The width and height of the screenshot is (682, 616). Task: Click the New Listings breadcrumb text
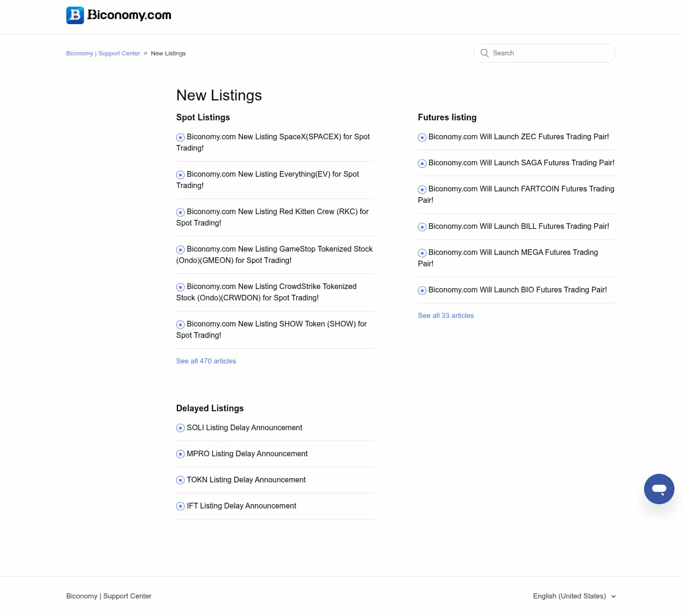pos(168,54)
